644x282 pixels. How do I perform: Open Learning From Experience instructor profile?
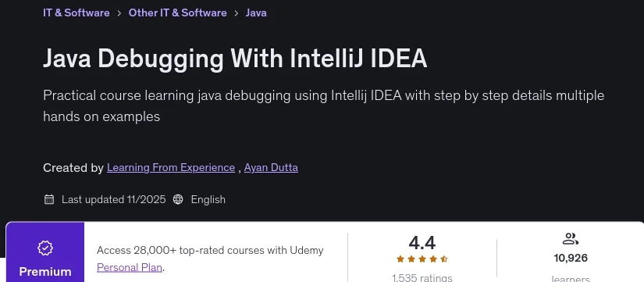pyautogui.click(x=171, y=168)
